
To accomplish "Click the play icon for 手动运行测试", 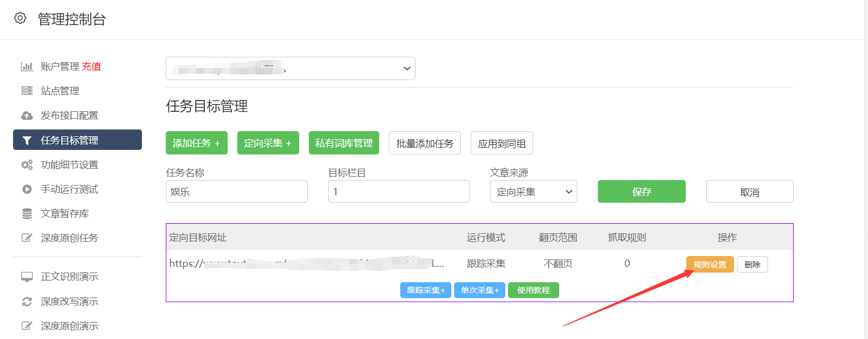I will (27, 189).
